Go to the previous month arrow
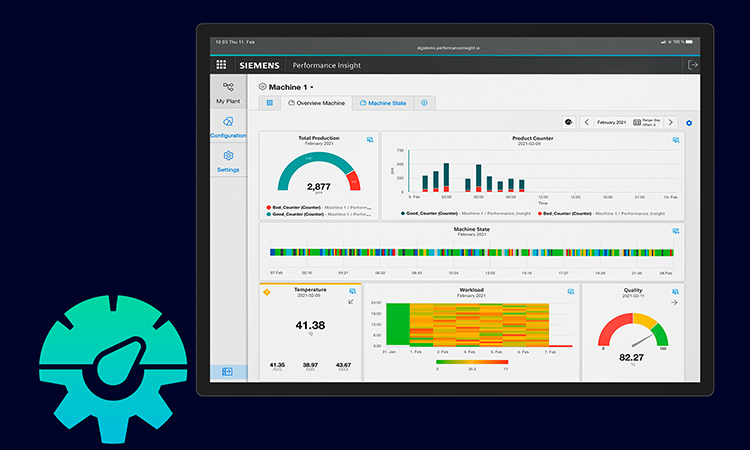Screen dimensions: 750x450 pos(586,122)
